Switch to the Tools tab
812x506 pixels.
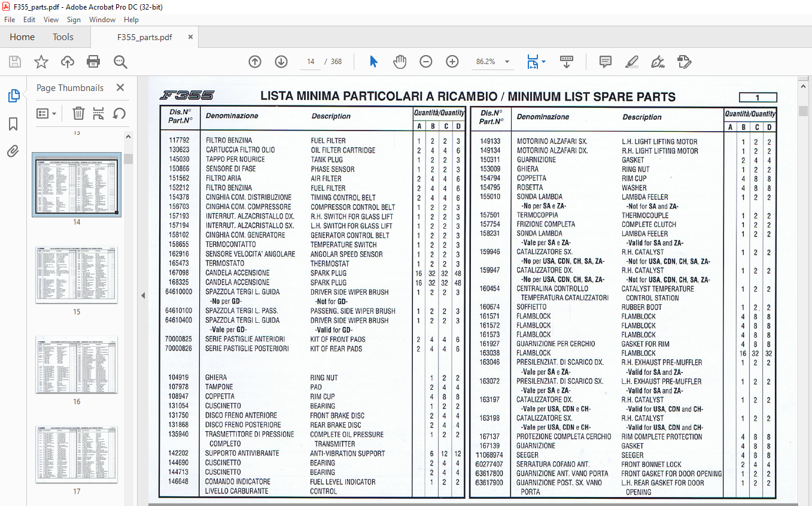[x=63, y=37]
